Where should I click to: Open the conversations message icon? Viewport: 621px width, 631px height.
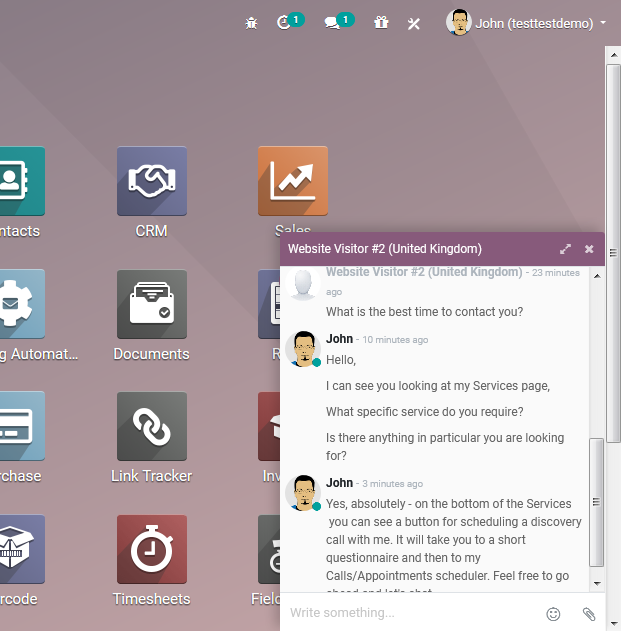332,22
